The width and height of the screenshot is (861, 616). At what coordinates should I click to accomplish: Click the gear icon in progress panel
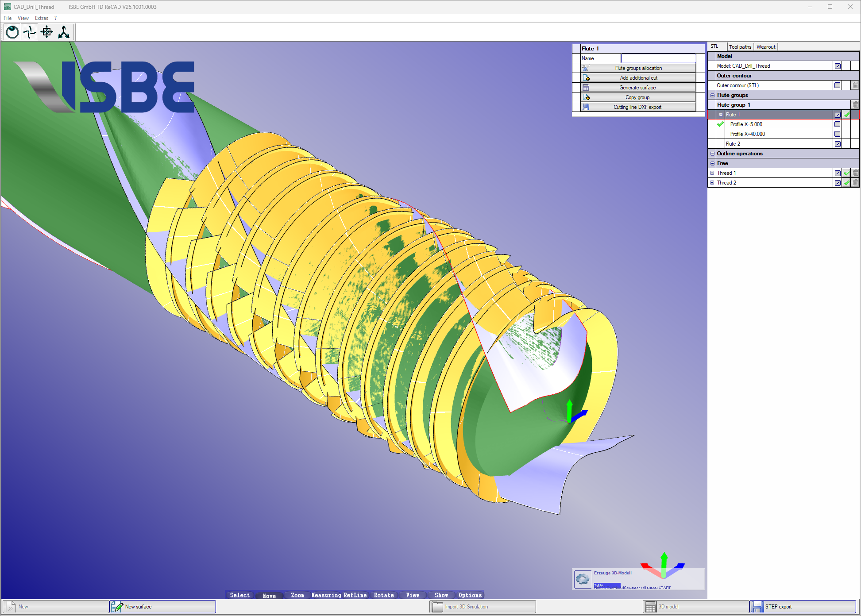(583, 579)
